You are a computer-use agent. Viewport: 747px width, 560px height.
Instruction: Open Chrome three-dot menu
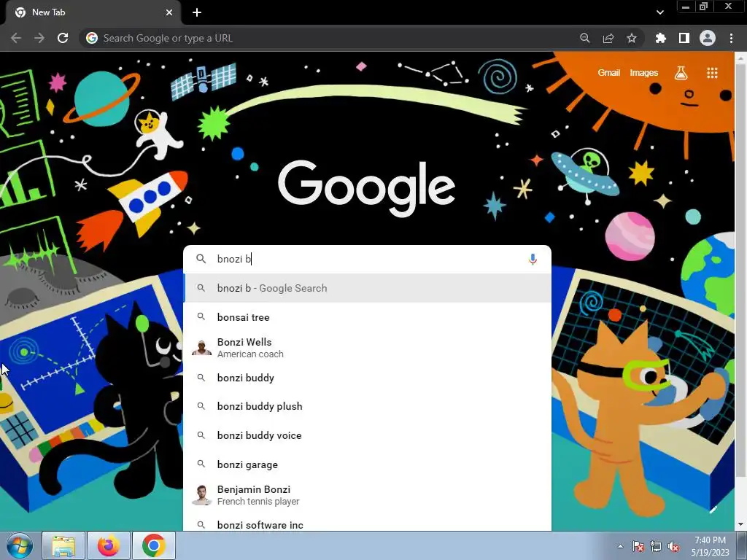click(x=731, y=38)
